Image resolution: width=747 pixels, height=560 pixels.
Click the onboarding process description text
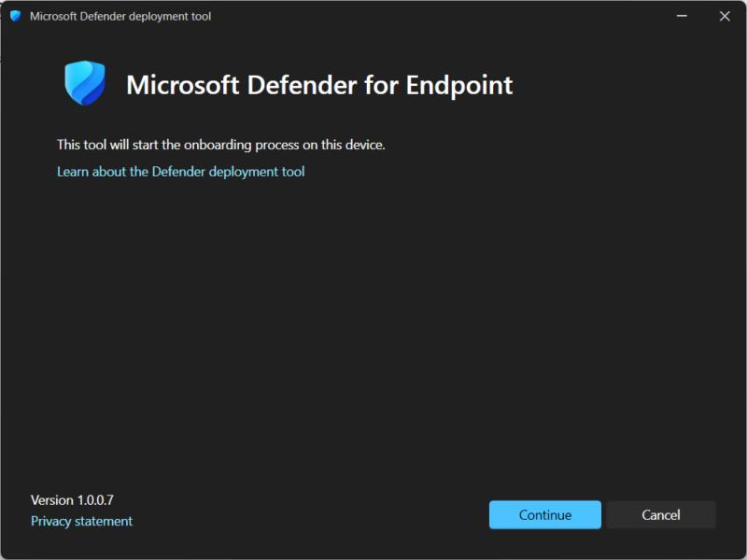point(221,145)
